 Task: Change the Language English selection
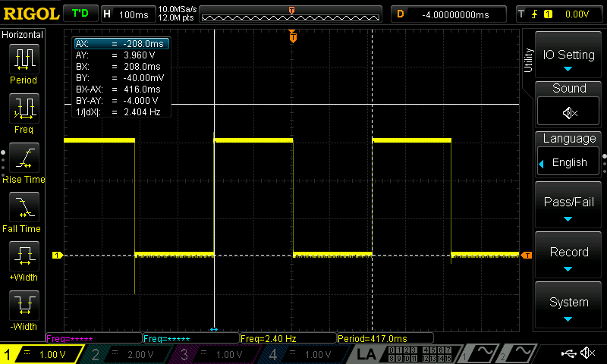click(x=568, y=162)
